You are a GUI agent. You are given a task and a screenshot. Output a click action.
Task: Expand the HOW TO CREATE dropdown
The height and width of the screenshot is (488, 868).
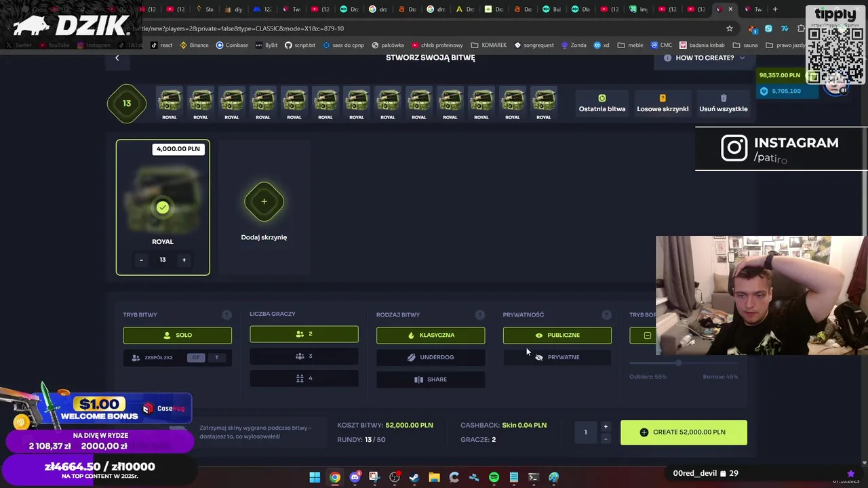[705, 58]
